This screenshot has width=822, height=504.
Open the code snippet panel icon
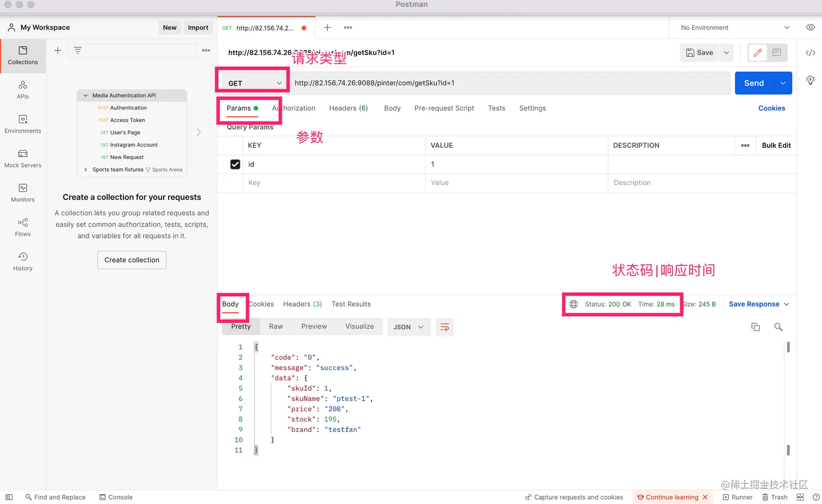[810, 53]
